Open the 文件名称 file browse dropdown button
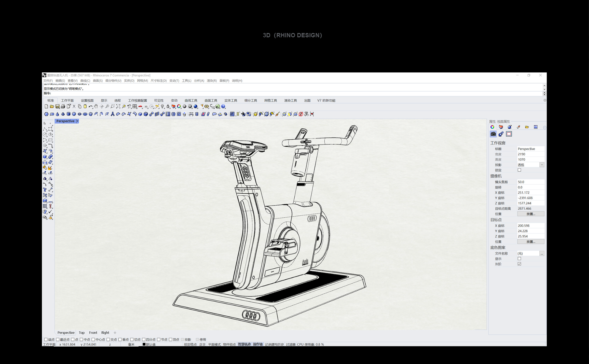 coord(542,253)
